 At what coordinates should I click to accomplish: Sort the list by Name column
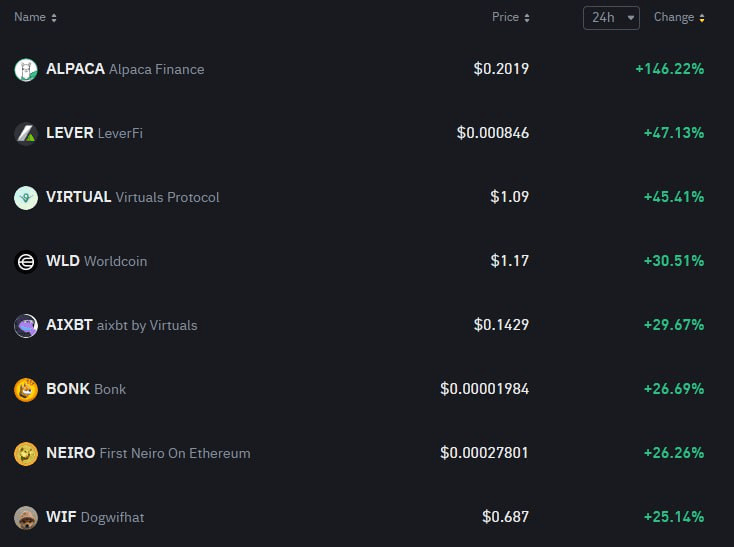point(35,17)
